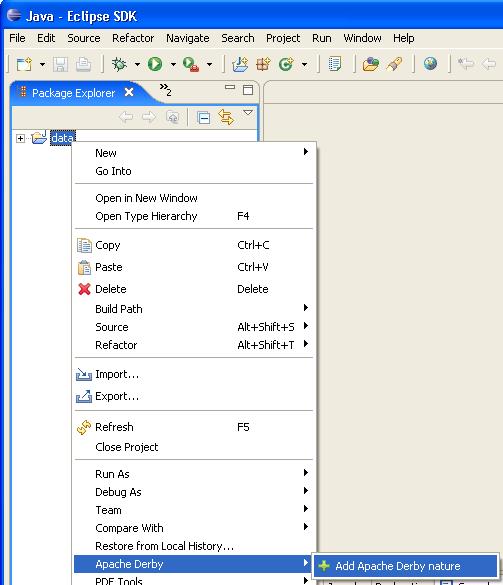Click Package Explorer Forward arrow

tap(149, 117)
